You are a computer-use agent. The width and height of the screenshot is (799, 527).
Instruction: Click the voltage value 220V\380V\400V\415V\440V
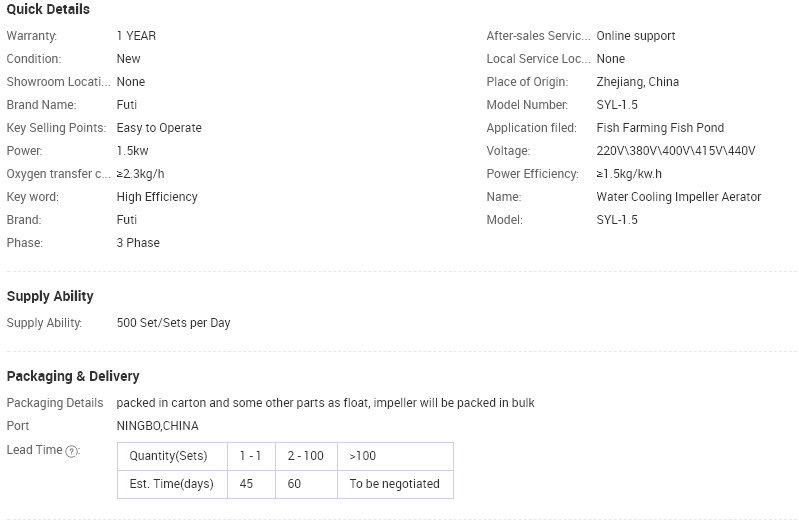676,151
